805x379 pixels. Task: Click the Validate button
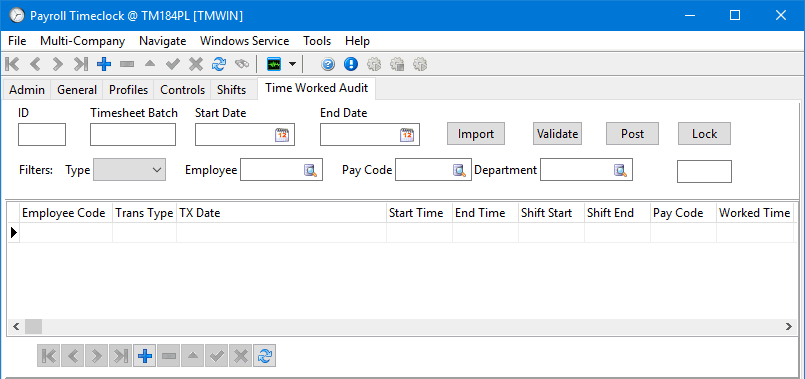(558, 134)
